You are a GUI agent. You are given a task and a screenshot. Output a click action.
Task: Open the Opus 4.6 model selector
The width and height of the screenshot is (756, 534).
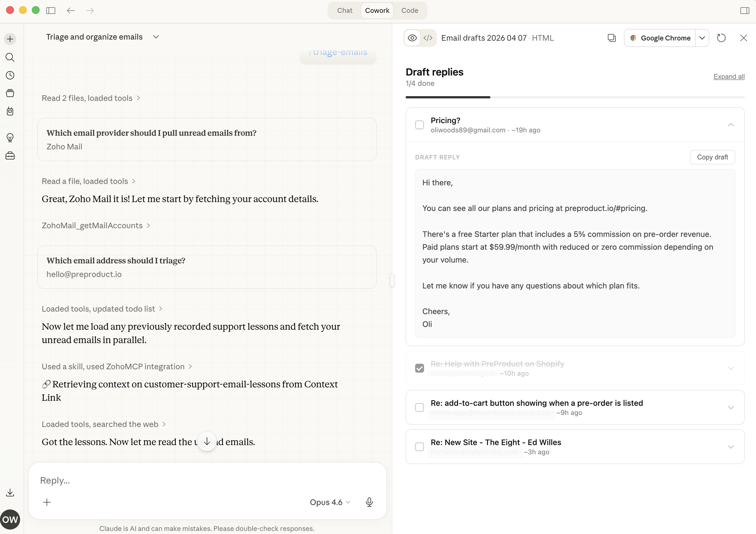(329, 502)
